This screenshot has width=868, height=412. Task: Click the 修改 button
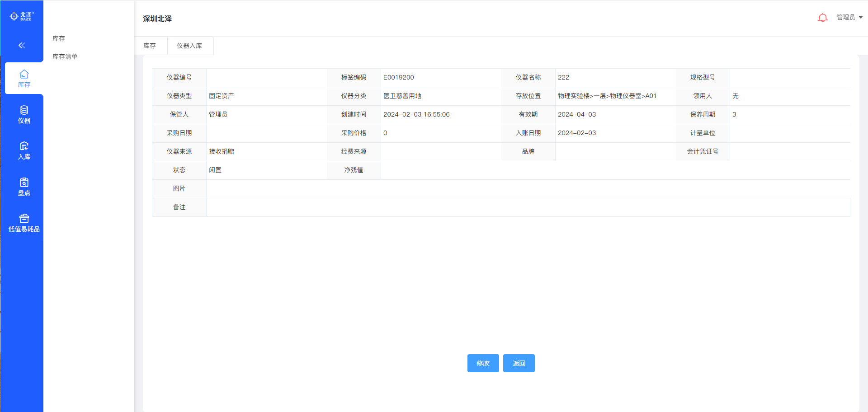point(483,363)
